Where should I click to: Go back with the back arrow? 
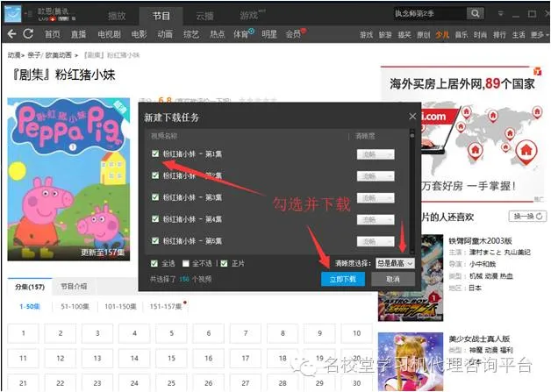click(x=12, y=34)
